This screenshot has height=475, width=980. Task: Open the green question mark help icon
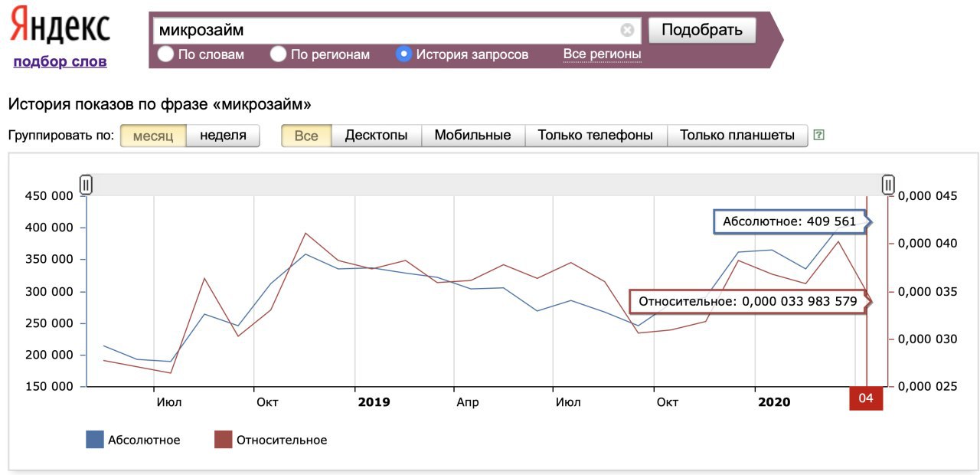pos(819,136)
